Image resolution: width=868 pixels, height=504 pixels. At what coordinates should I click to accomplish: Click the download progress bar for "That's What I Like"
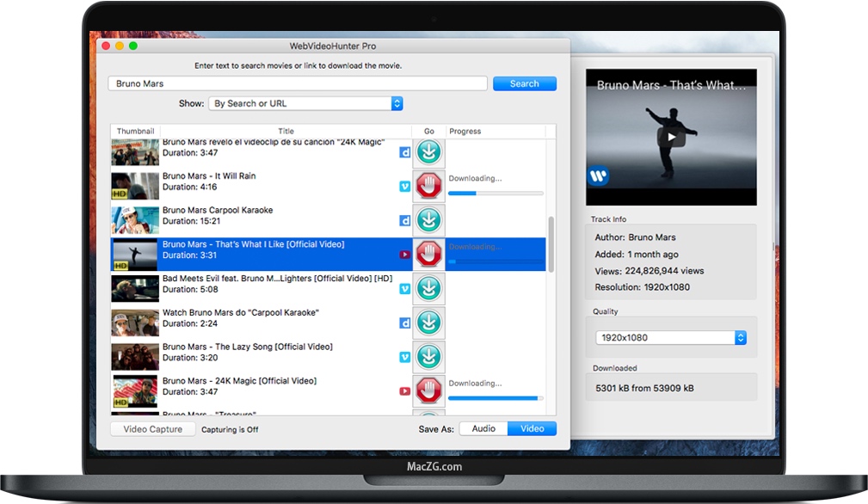click(496, 259)
